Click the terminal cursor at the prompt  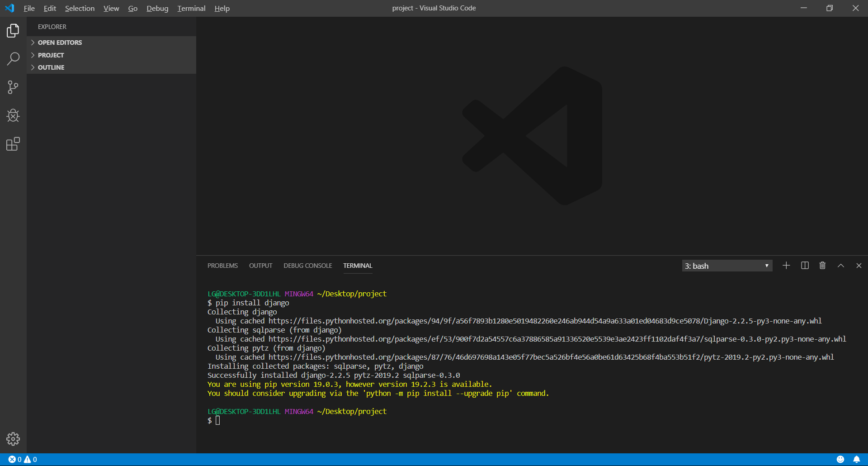(x=218, y=420)
